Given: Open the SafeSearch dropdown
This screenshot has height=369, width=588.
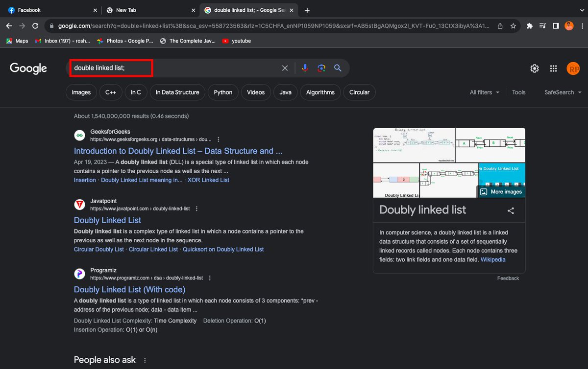Looking at the screenshot, I should click(563, 92).
